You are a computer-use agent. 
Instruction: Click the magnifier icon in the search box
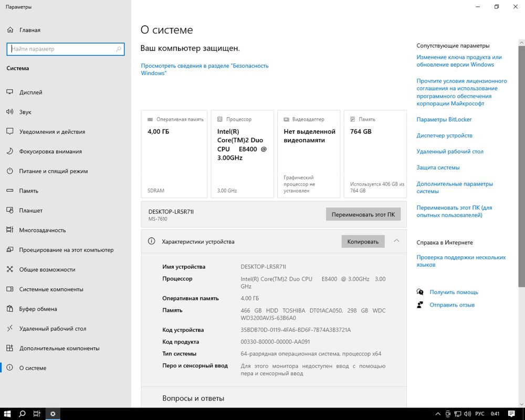click(119, 49)
